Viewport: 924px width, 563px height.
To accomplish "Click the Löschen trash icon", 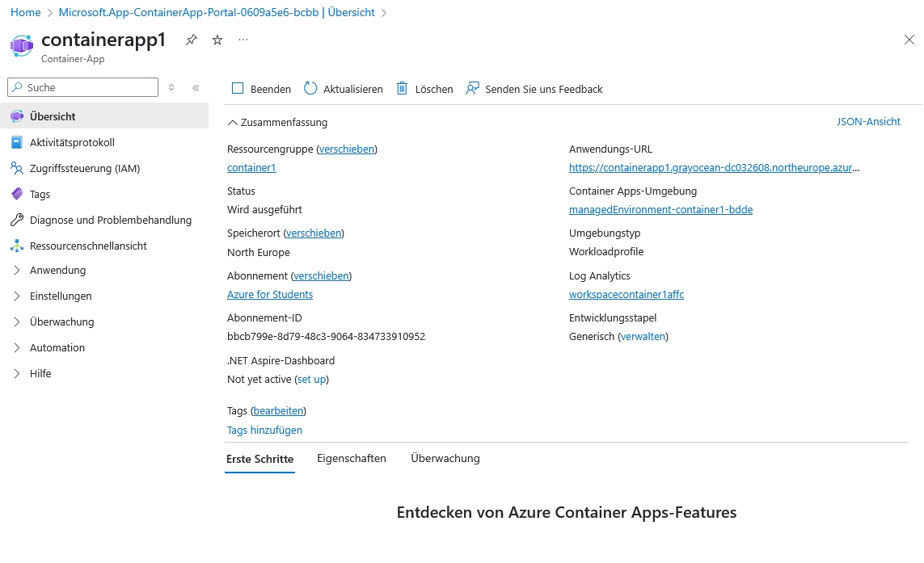I will point(402,89).
